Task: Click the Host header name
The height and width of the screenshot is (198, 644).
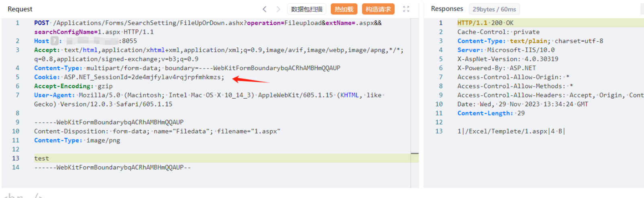Action: [x=41, y=41]
